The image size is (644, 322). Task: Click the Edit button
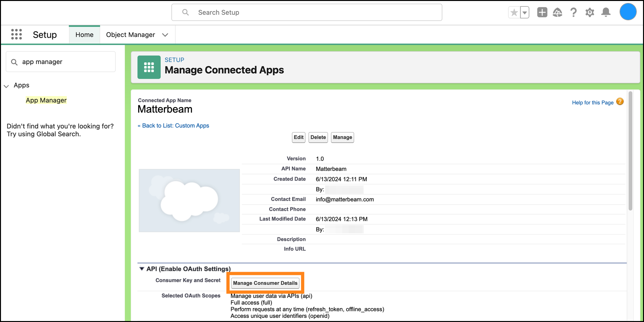click(298, 137)
